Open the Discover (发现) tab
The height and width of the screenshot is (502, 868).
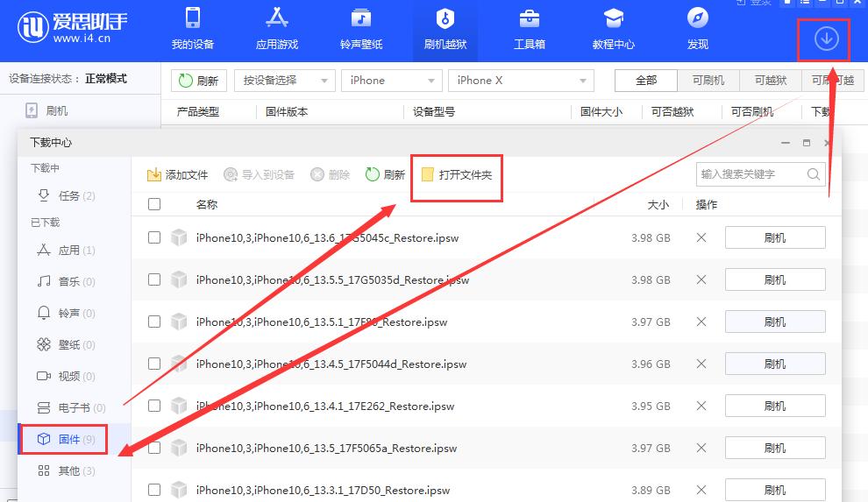(x=698, y=29)
